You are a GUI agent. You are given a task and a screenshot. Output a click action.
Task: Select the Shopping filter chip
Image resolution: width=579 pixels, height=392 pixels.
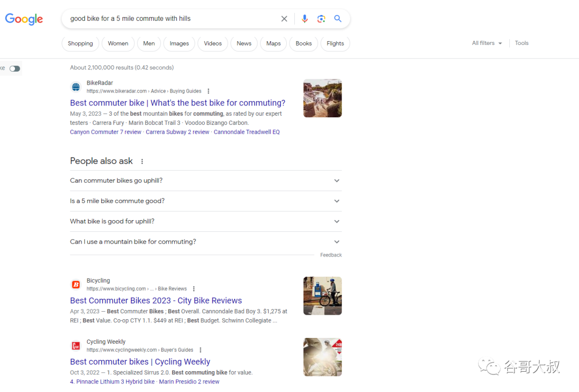pos(80,43)
